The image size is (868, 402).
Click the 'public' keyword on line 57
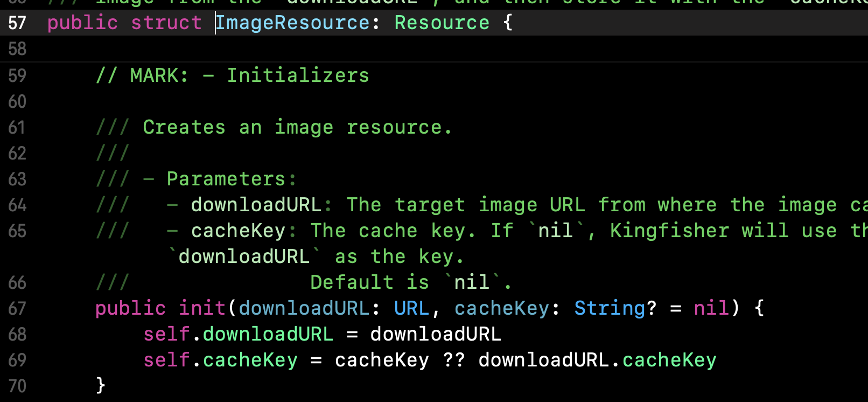click(82, 23)
